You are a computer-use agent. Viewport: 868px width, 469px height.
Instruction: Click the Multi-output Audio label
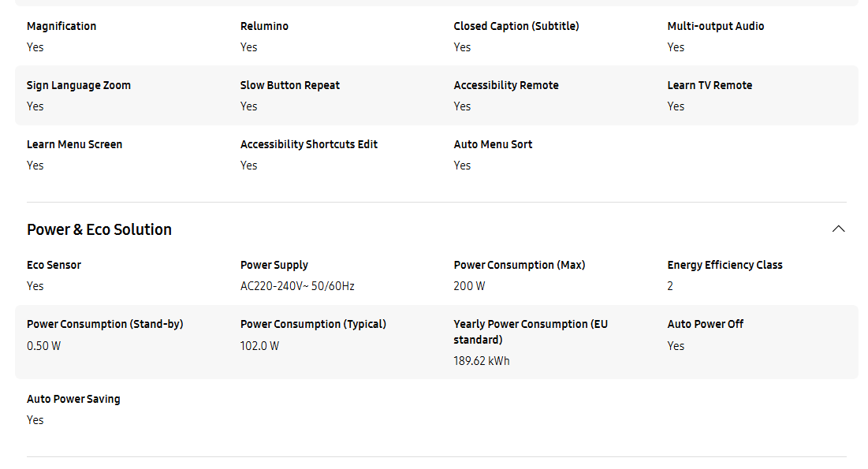point(715,26)
